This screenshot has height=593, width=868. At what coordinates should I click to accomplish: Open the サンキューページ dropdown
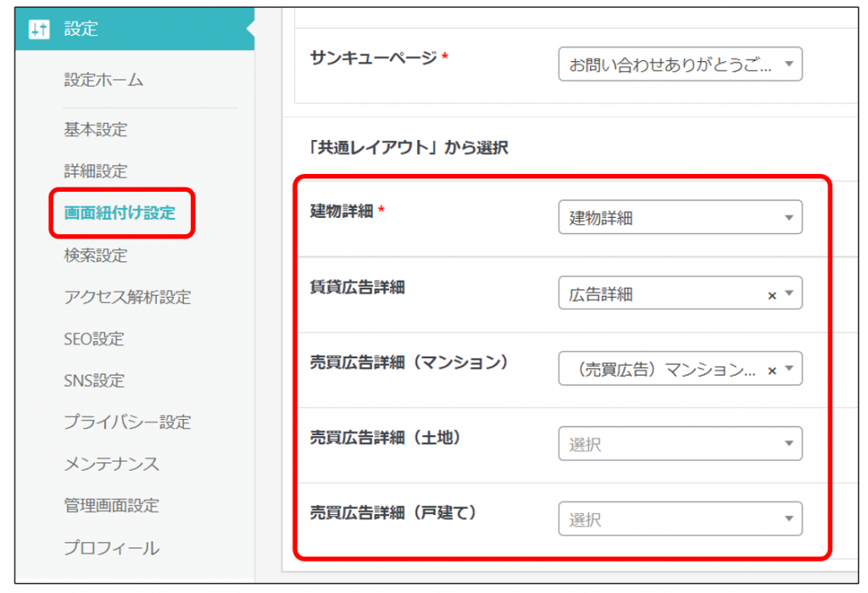coord(679,64)
